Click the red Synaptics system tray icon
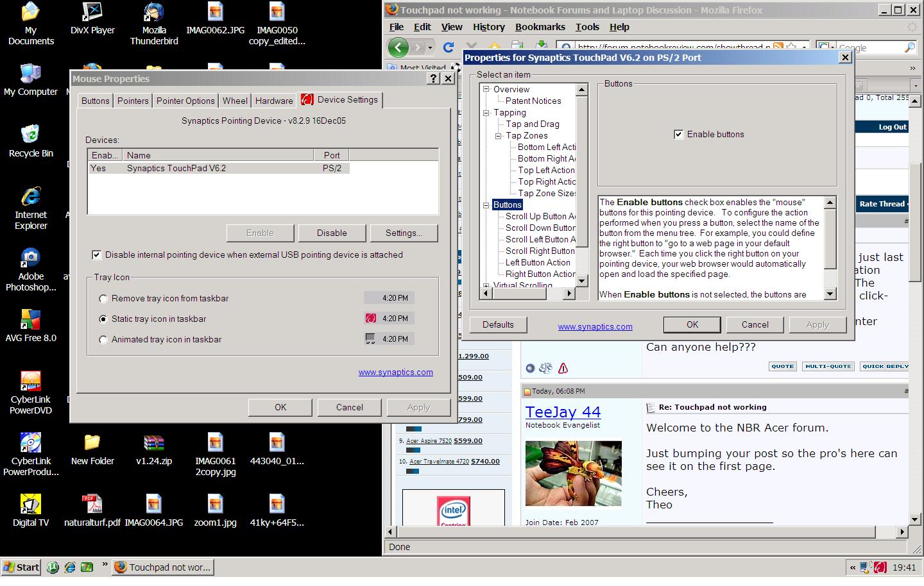This screenshot has width=924, height=586. click(881, 567)
